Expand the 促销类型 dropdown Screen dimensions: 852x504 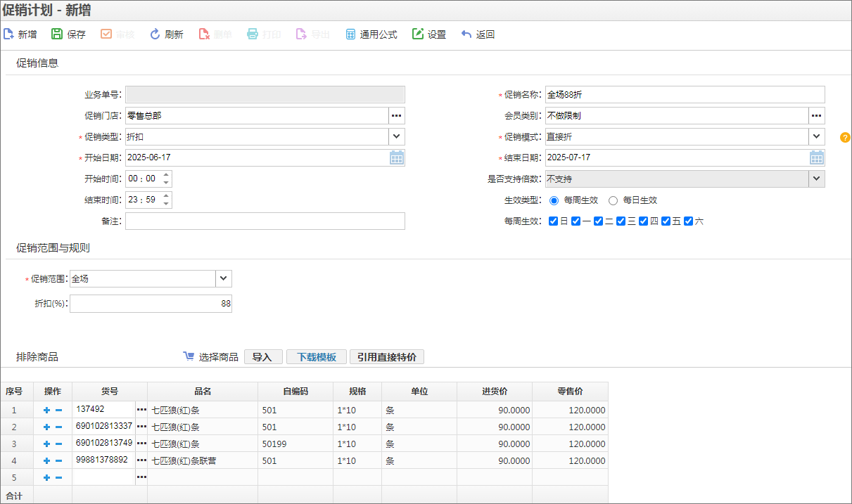pos(397,136)
